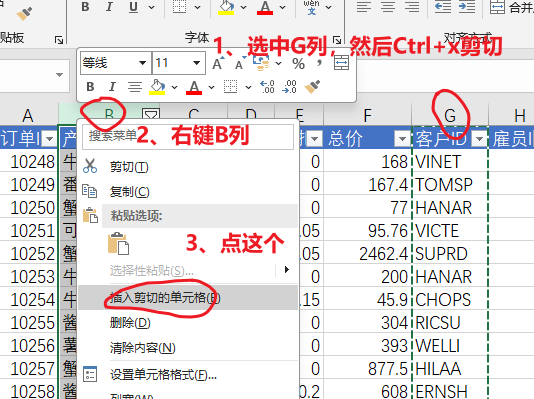Open underline style dropdown arrow in ribbon
The width and height of the screenshot is (534, 399).
coord(152,7)
